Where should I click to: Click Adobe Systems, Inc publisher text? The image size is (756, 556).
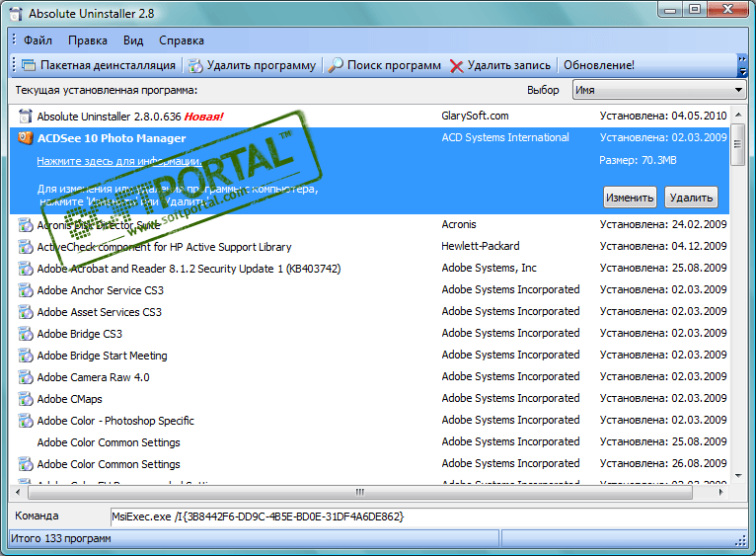coord(489,268)
